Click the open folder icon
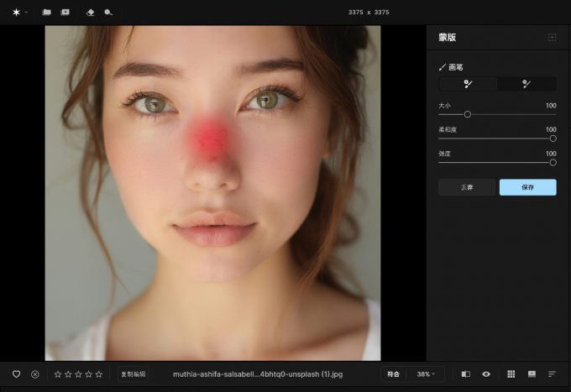571x392 pixels. click(x=47, y=13)
